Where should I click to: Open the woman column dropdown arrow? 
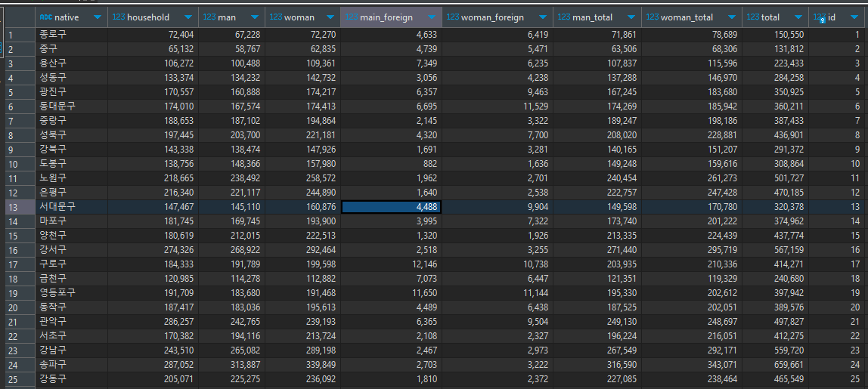coord(330,17)
